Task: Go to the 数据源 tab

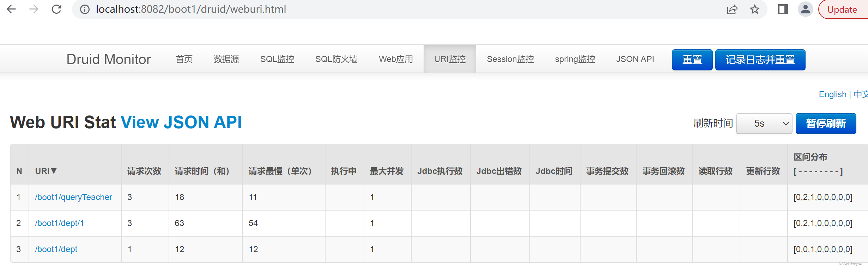Action: [226, 59]
